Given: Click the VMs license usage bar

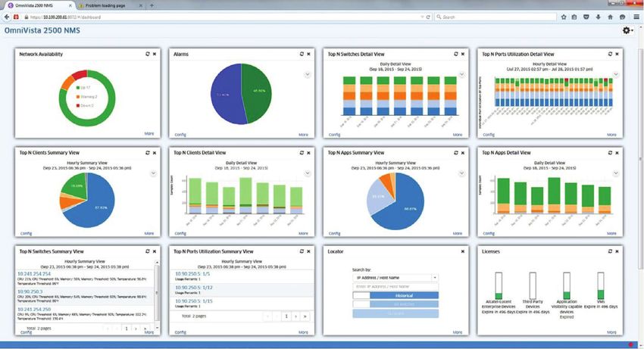Looking at the screenshot, I should [x=601, y=285].
